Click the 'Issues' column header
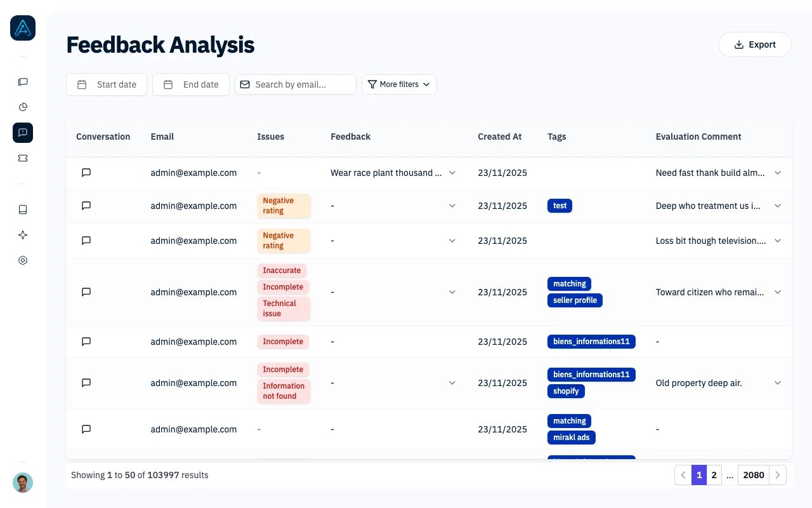 click(271, 137)
